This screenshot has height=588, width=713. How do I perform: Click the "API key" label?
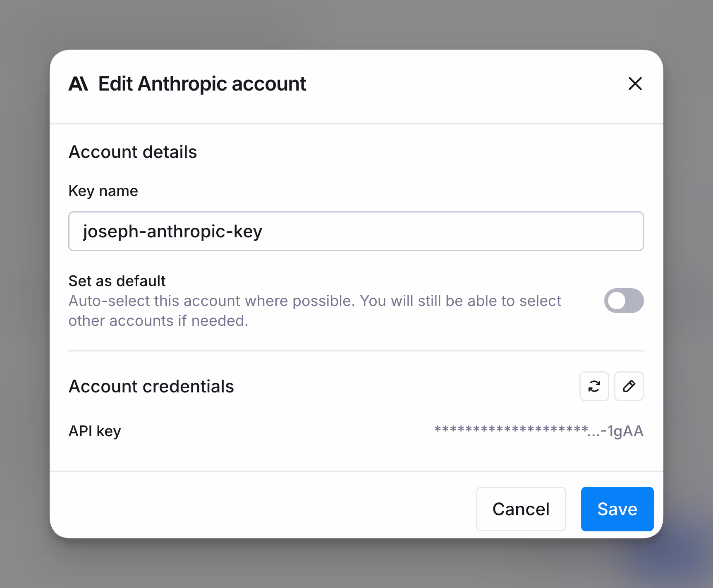[x=95, y=431]
